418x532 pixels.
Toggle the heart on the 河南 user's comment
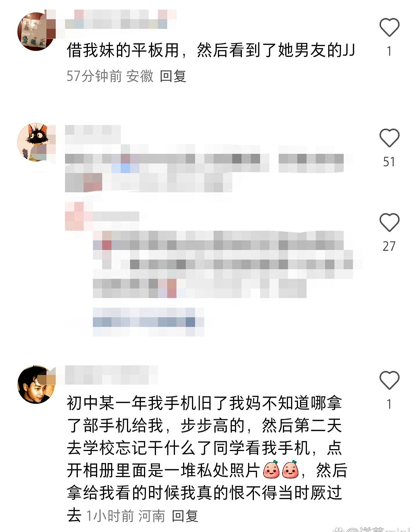tap(389, 380)
